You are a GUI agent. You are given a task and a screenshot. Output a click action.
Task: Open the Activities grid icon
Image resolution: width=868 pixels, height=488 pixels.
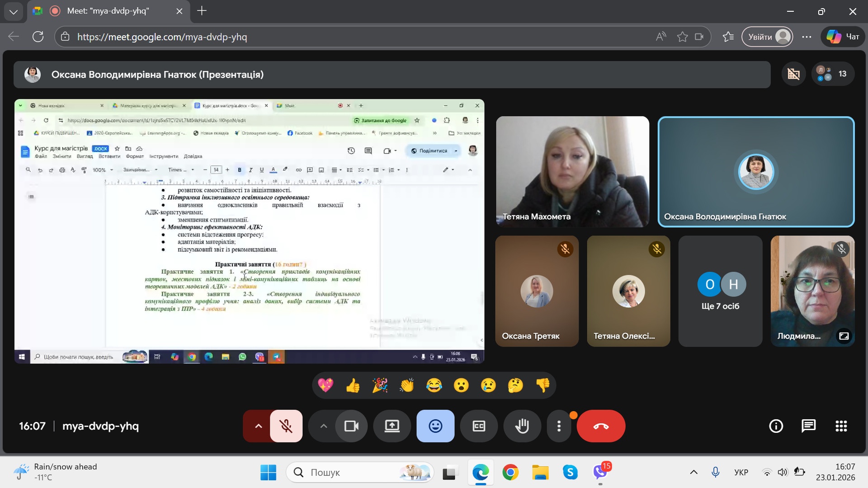(841, 426)
